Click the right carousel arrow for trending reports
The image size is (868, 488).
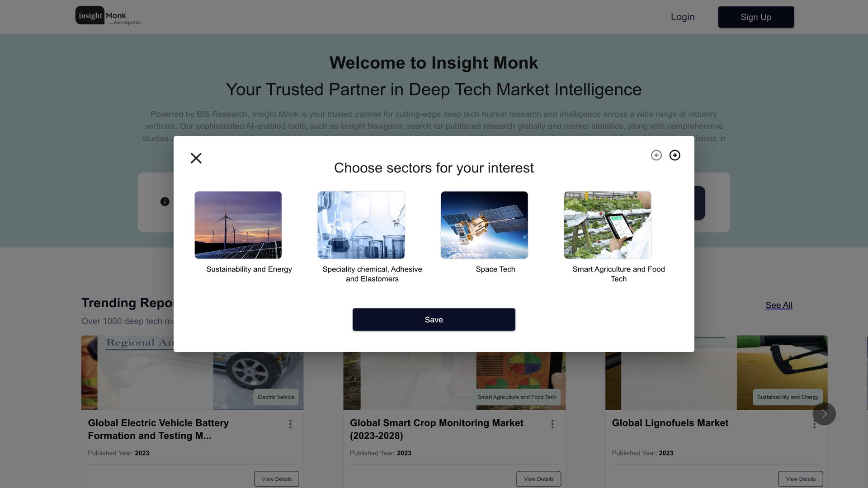(824, 413)
